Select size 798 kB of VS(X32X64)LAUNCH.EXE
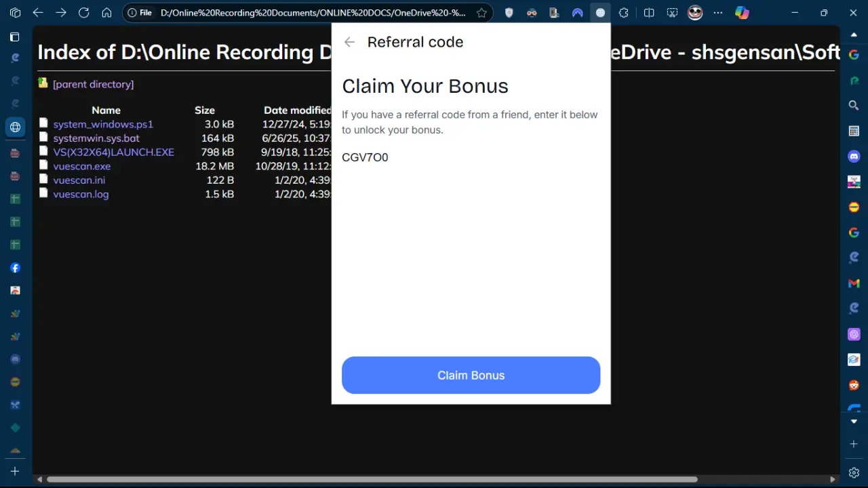The height and width of the screenshot is (488, 868). pos(217,152)
